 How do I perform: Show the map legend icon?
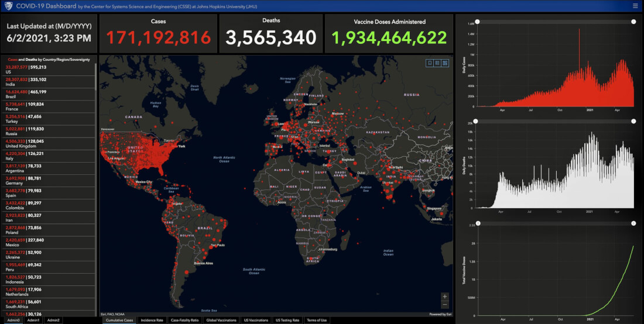[x=437, y=63]
